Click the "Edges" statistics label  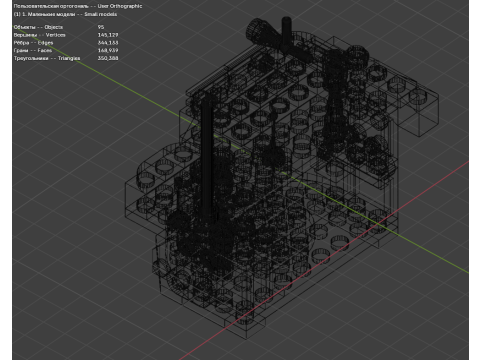45,43
